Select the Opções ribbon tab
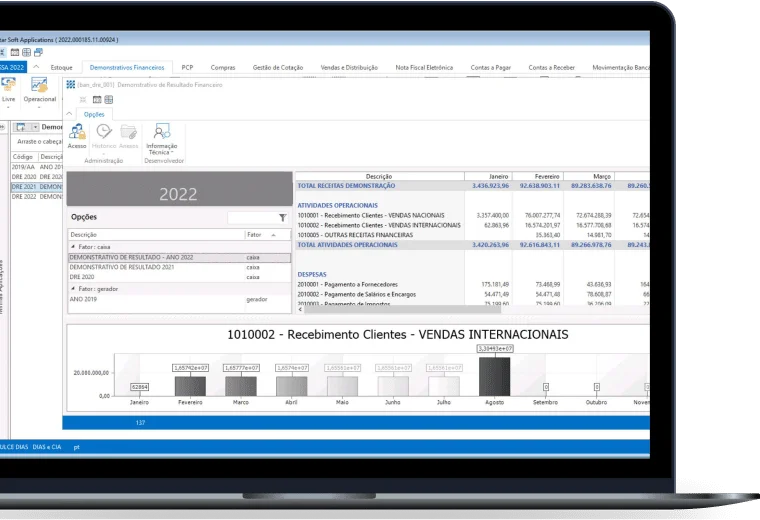The height and width of the screenshot is (520, 760). [x=94, y=114]
